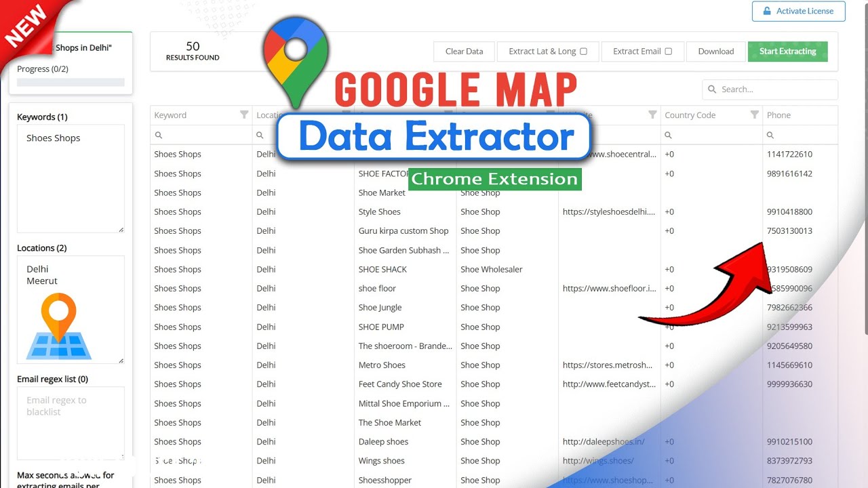Screen dimensions: 868x488
Task: Open the stores.metrosh website link
Action: pos(608,365)
